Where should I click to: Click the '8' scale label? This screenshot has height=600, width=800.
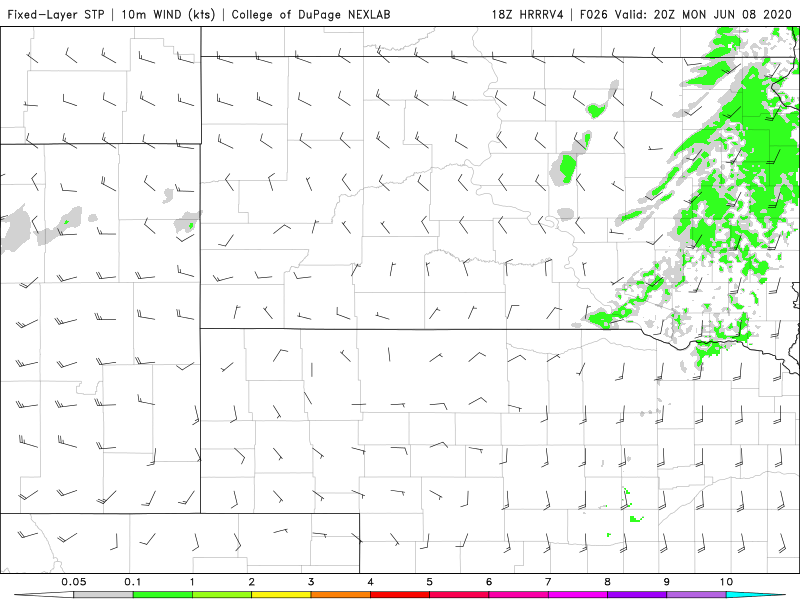click(x=607, y=582)
